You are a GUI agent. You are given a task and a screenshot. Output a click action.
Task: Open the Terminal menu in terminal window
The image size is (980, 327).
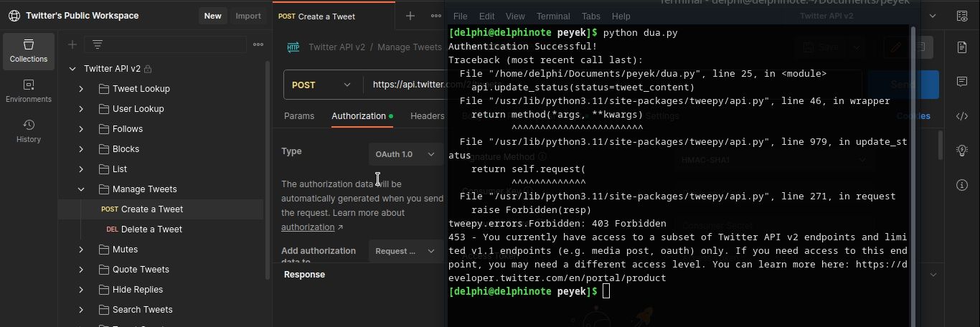click(553, 16)
